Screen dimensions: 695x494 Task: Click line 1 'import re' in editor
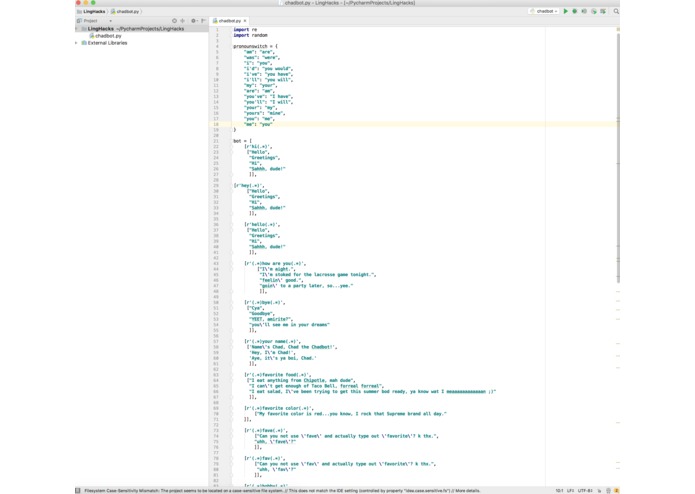point(245,30)
